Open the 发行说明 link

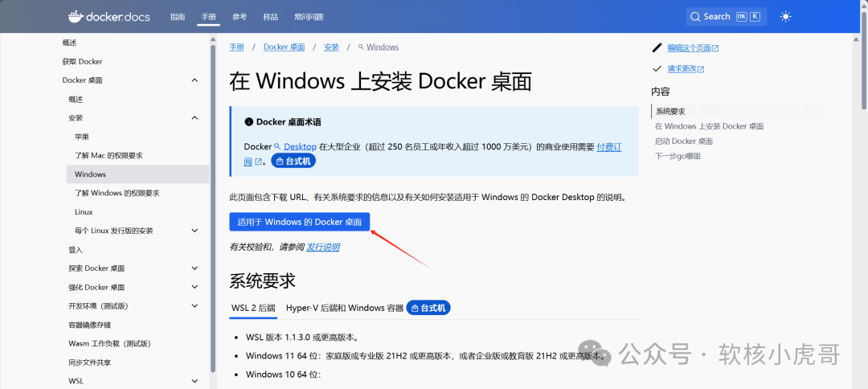click(323, 247)
